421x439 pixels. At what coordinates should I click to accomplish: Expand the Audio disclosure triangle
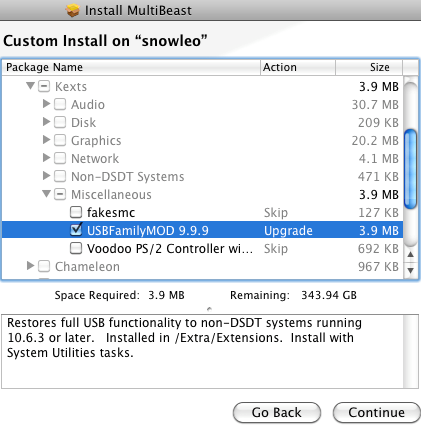pos(46,104)
